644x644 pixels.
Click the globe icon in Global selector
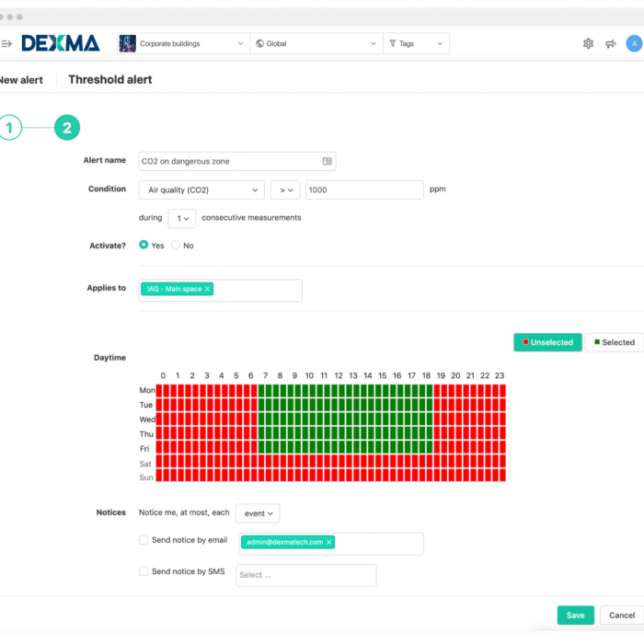[x=259, y=43]
